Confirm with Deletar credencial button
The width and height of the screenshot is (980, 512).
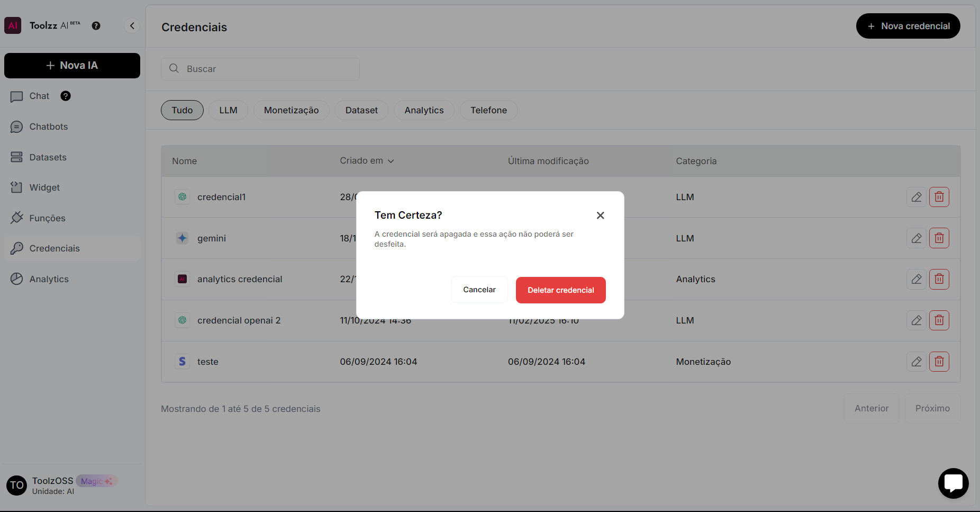561,290
